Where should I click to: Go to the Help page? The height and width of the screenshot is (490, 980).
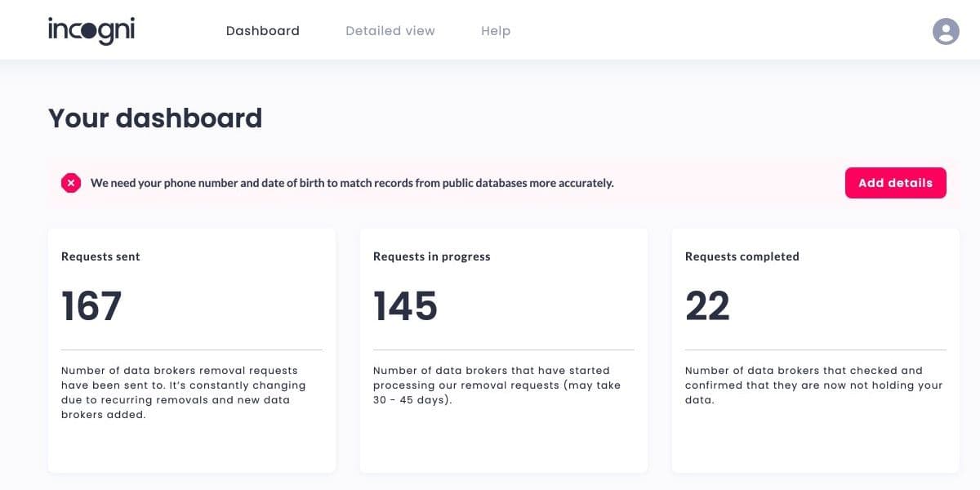pos(495,31)
